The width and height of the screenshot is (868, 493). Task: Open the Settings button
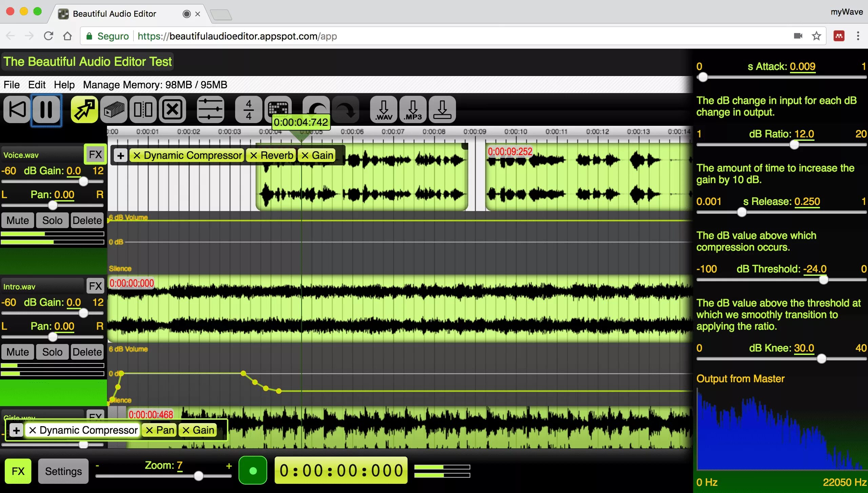coord(63,471)
